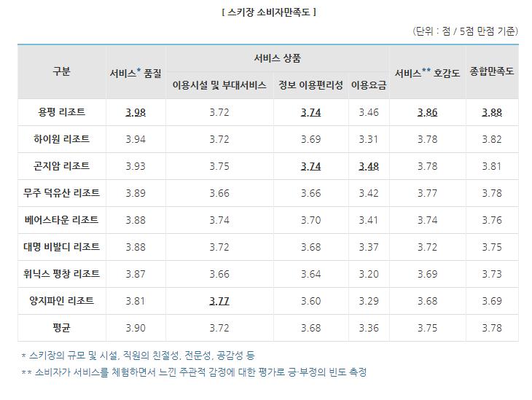Click the table title 스키장 소비자만족도
Viewport: 532px width, 400px height.
click(x=269, y=12)
